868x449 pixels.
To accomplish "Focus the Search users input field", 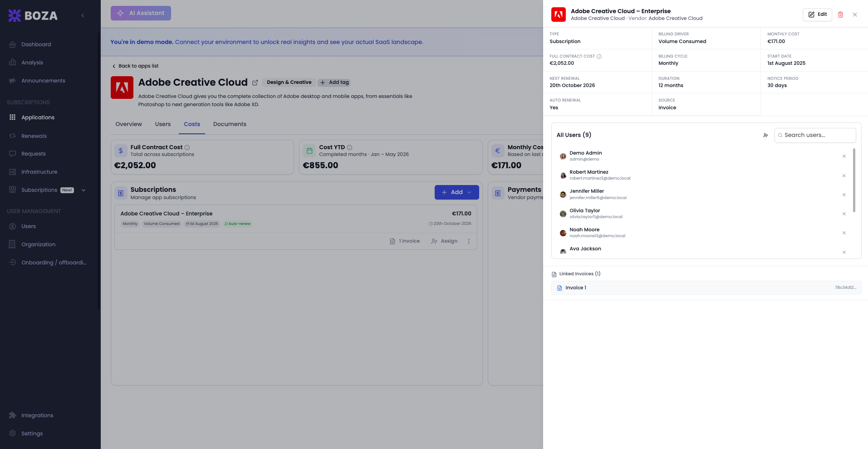I will click(815, 135).
